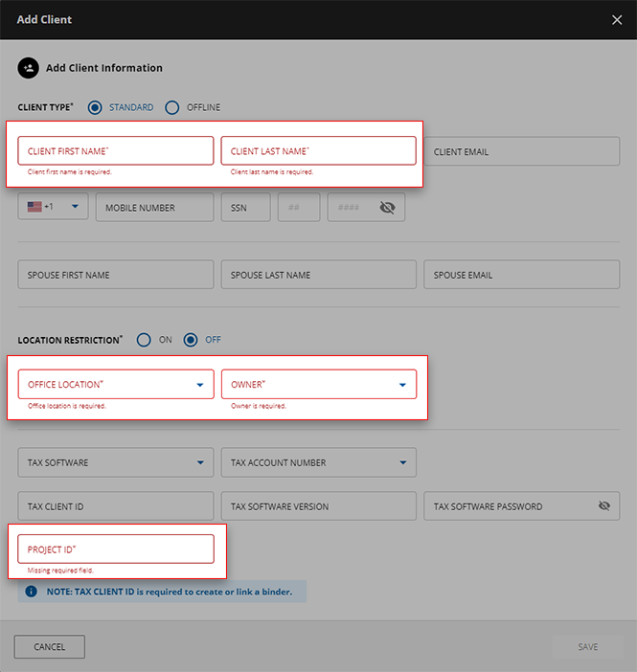Image resolution: width=637 pixels, height=672 pixels.
Task: Click the Save button
Action: [x=587, y=647]
